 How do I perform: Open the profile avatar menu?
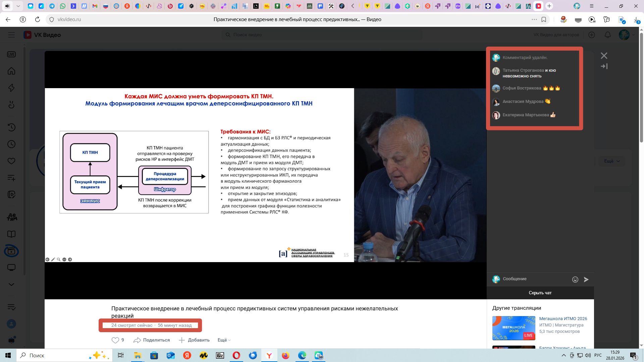624,35
